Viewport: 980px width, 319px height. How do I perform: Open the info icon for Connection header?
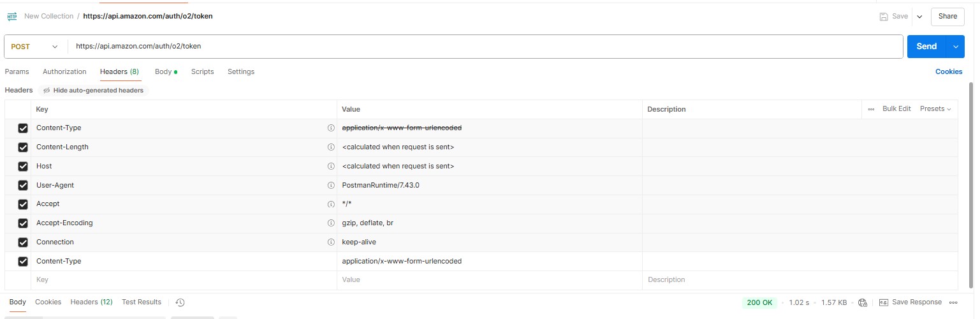(331, 242)
